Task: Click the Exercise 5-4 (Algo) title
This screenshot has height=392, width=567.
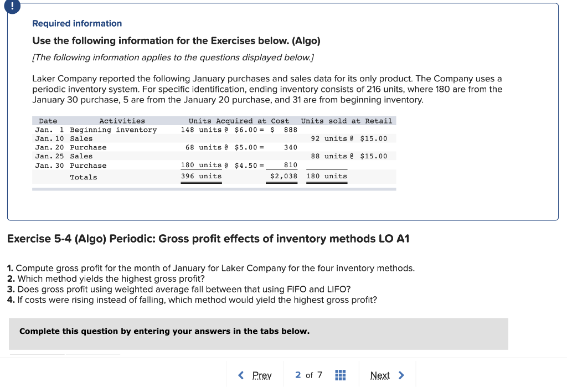Action: click(208, 239)
